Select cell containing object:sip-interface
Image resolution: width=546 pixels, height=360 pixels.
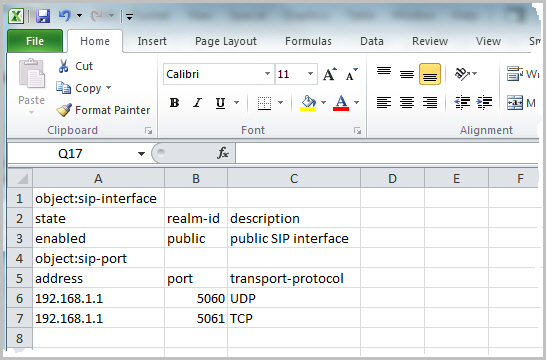[99, 198]
